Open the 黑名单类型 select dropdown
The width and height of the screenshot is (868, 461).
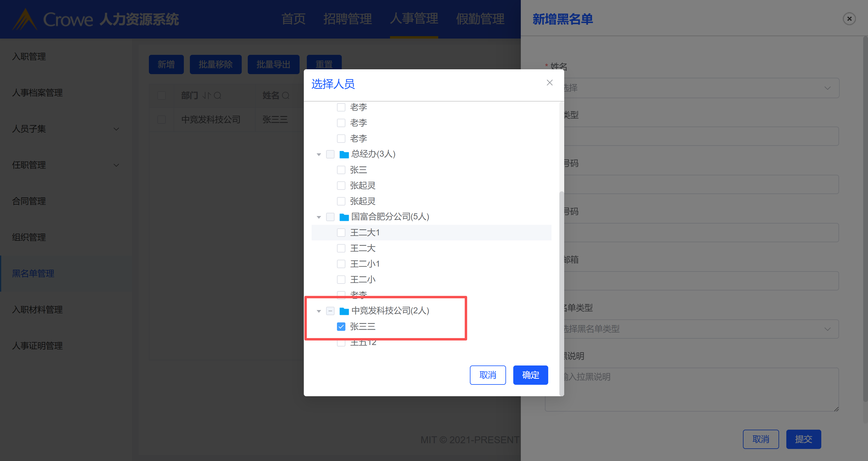pos(701,329)
